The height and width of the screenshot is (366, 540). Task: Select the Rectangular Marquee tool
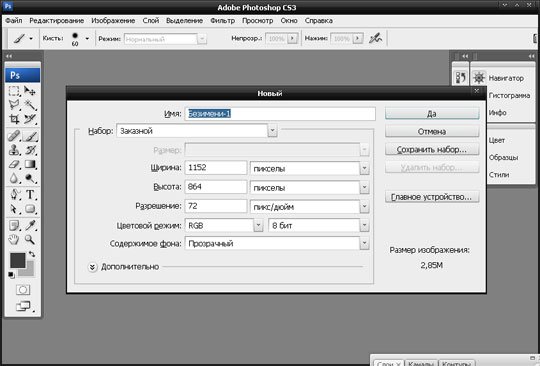[14, 91]
